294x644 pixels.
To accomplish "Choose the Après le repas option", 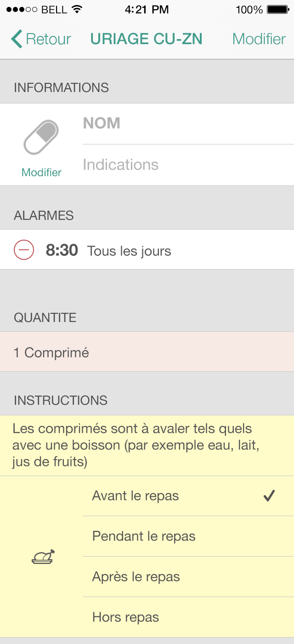I will 136,577.
